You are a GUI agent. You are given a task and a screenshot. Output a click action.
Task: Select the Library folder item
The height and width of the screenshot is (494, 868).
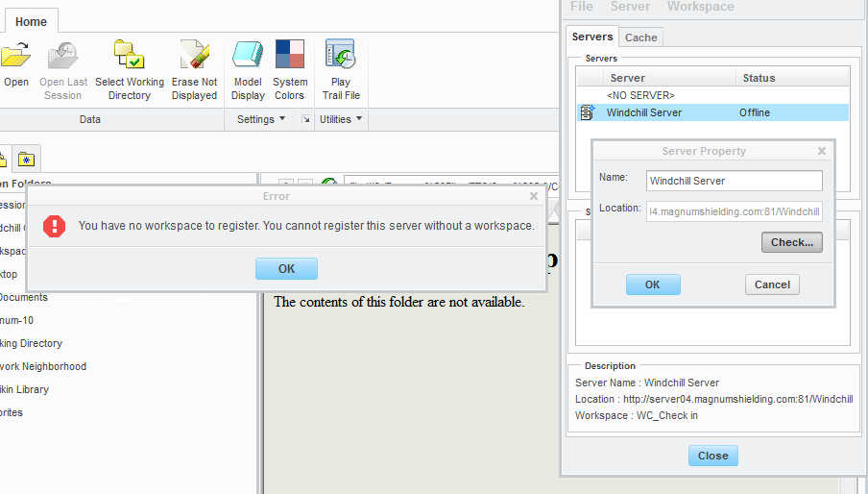point(24,389)
